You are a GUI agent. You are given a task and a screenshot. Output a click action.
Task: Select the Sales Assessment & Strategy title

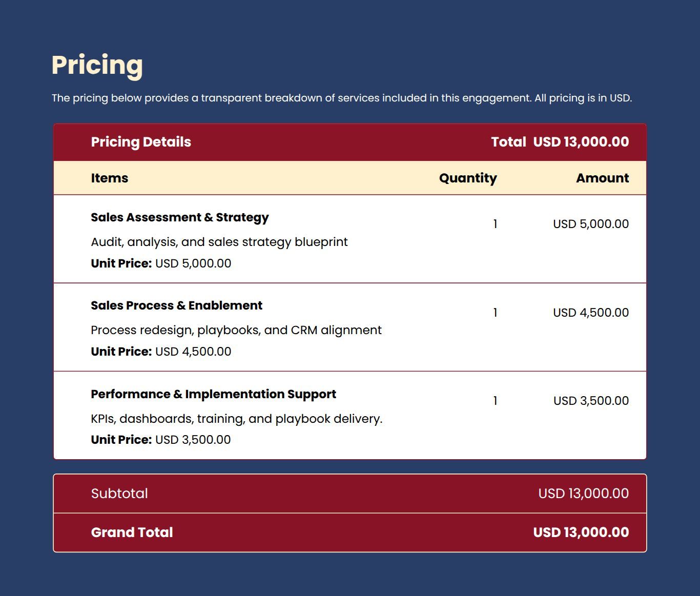coord(179,217)
